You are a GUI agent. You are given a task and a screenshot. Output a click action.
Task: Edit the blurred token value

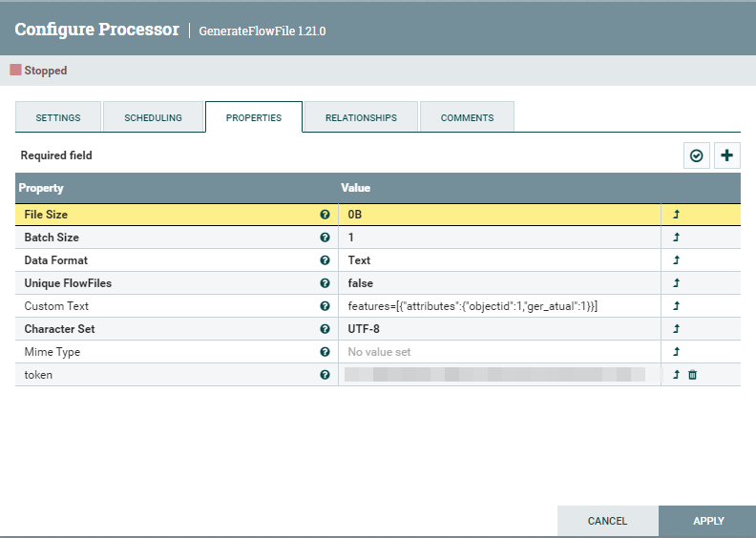pos(499,375)
